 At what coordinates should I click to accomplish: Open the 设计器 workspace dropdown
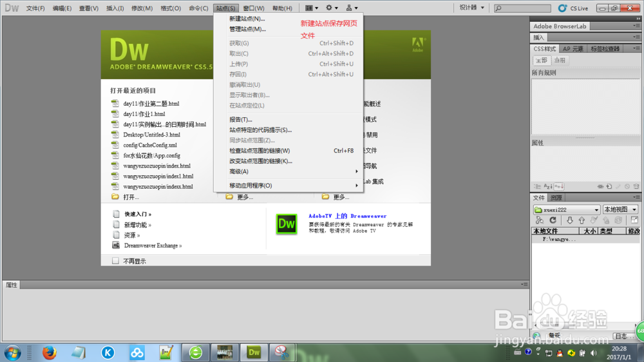(471, 8)
